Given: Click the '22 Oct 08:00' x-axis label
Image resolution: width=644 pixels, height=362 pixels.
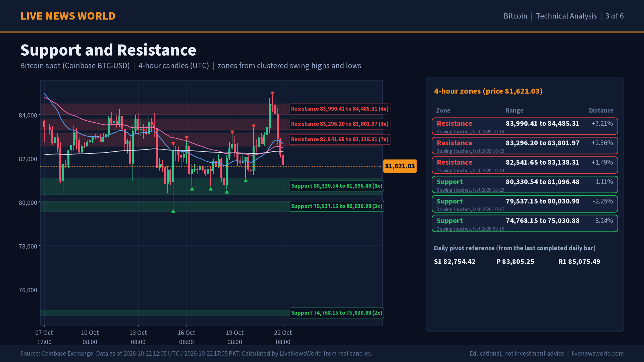Looking at the screenshot, I should tap(283, 337).
